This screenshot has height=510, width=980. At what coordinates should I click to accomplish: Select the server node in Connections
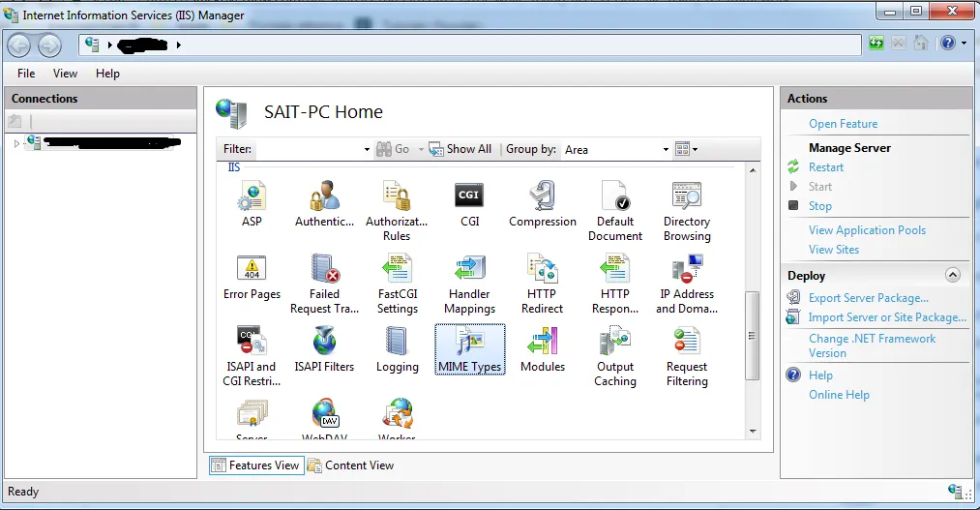click(x=104, y=143)
